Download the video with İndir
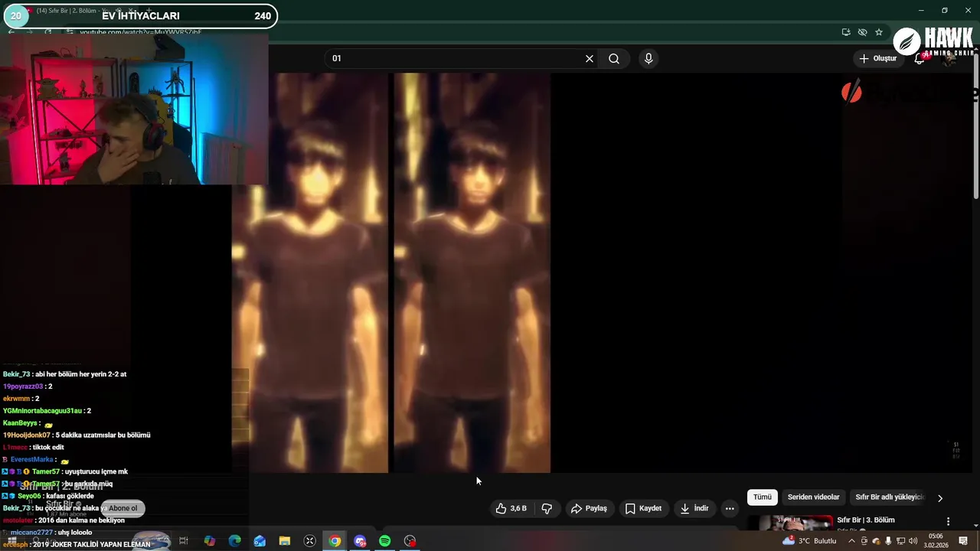Image resolution: width=980 pixels, height=551 pixels. tap(694, 508)
